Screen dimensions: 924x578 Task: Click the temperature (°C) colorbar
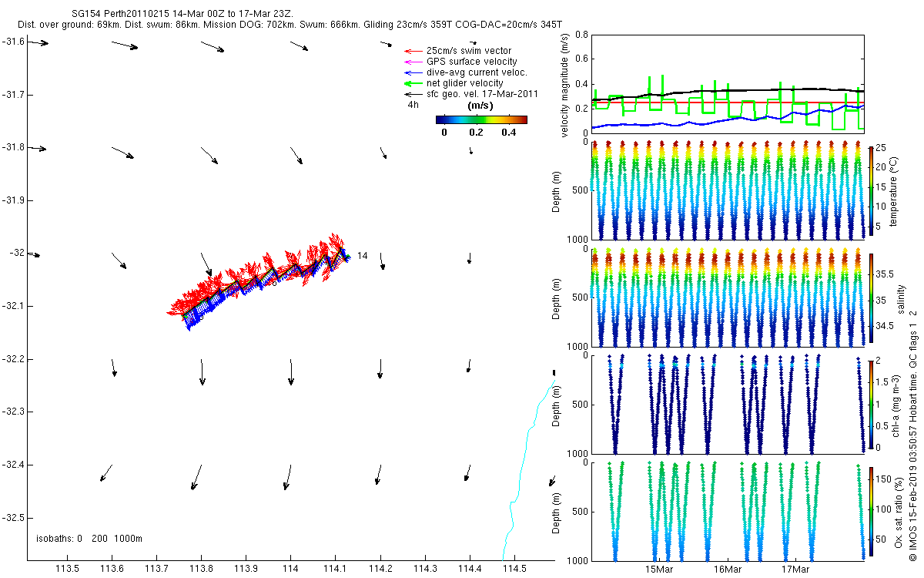(x=871, y=192)
